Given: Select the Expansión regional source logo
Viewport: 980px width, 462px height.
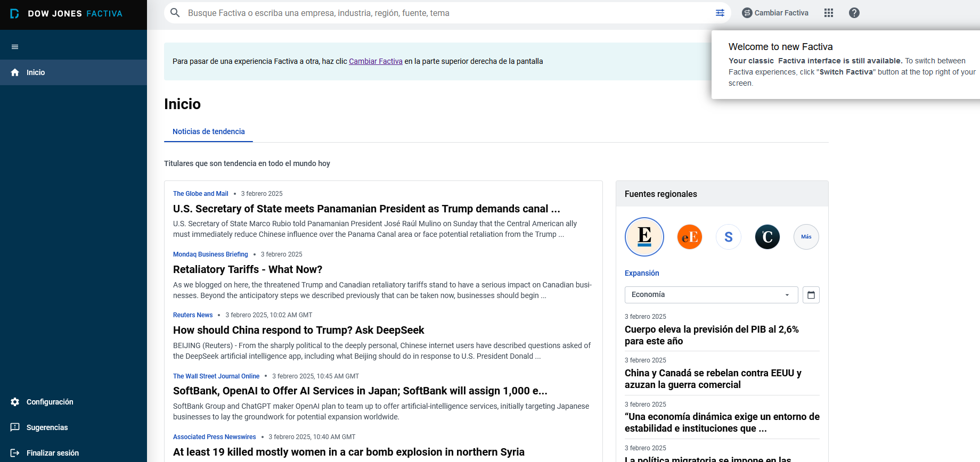Looking at the screenshot, I should [x=644, y=237].
